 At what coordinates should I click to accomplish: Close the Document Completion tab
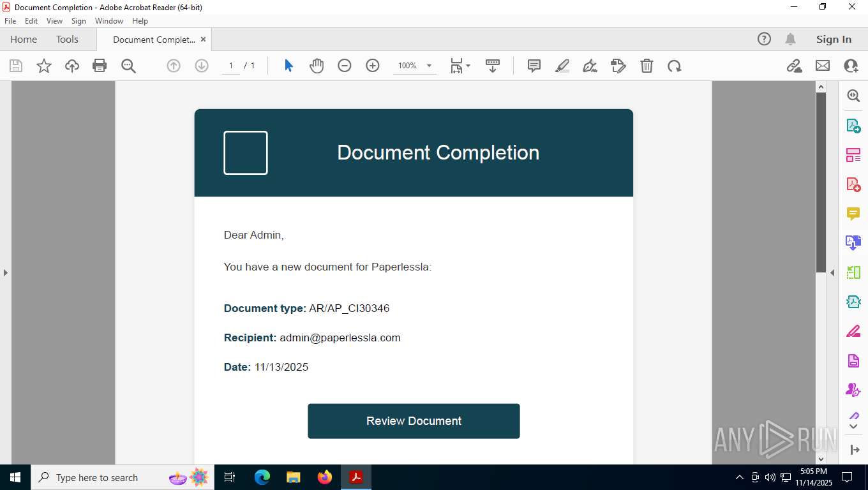pos(203,40)
